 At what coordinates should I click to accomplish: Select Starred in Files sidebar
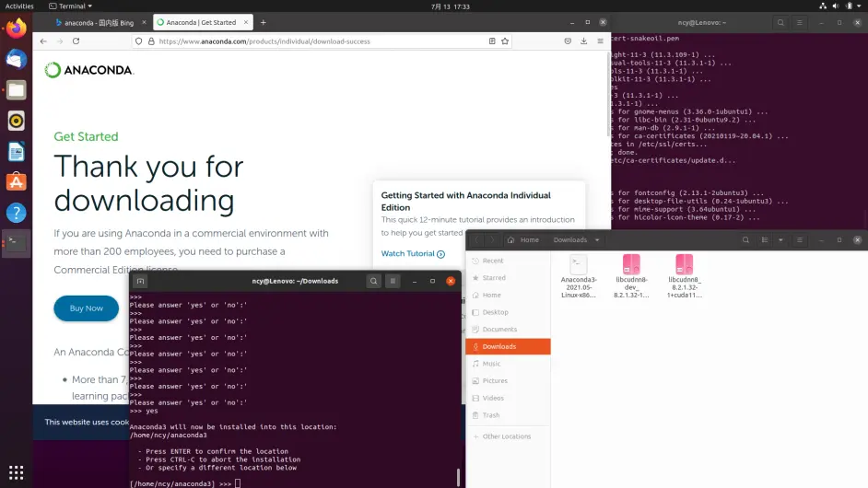click(x=509, y=278)
